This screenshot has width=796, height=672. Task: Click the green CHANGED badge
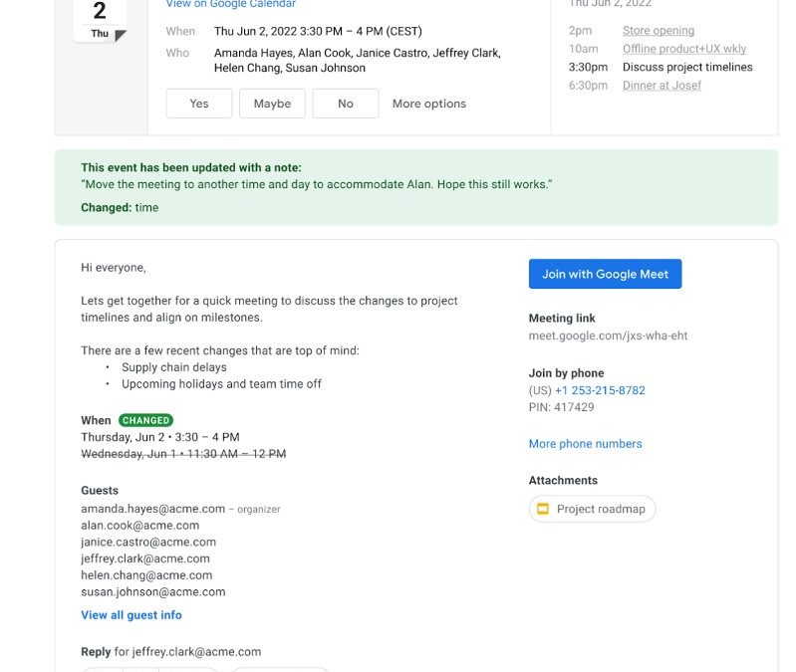tap(145, 420)
